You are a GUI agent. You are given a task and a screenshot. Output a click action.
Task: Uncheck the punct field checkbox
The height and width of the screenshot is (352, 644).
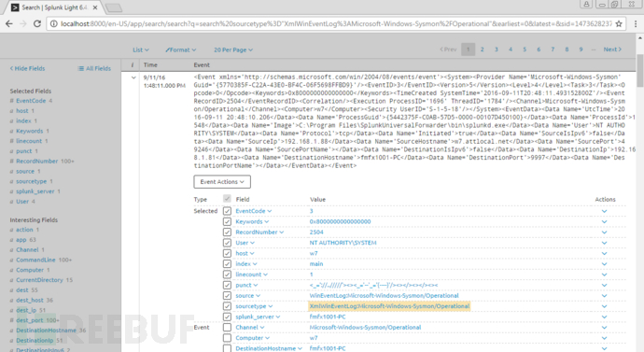click(x=227, y=285)
